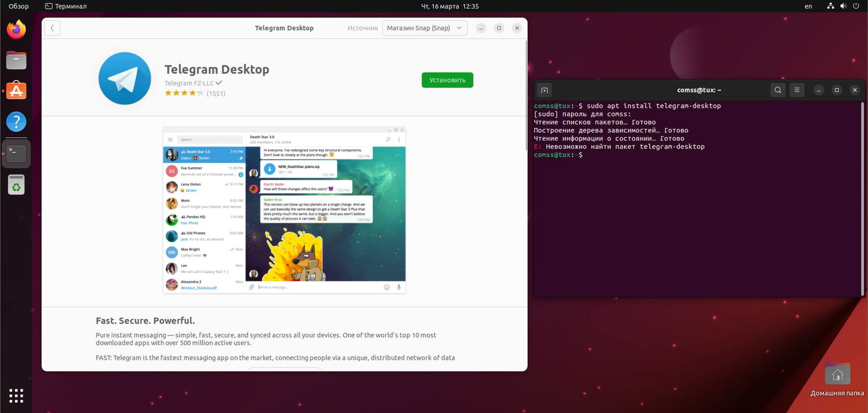The width and height of the screenshot is (868, 413).
Task: Open Help from the dock
Action: coord(16,122)
